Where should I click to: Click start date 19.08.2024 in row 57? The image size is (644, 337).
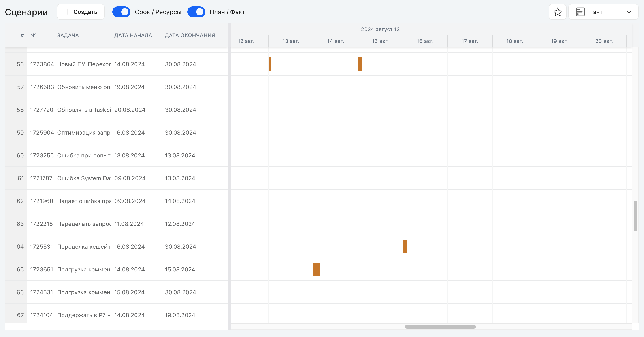(x=130, y=87)
